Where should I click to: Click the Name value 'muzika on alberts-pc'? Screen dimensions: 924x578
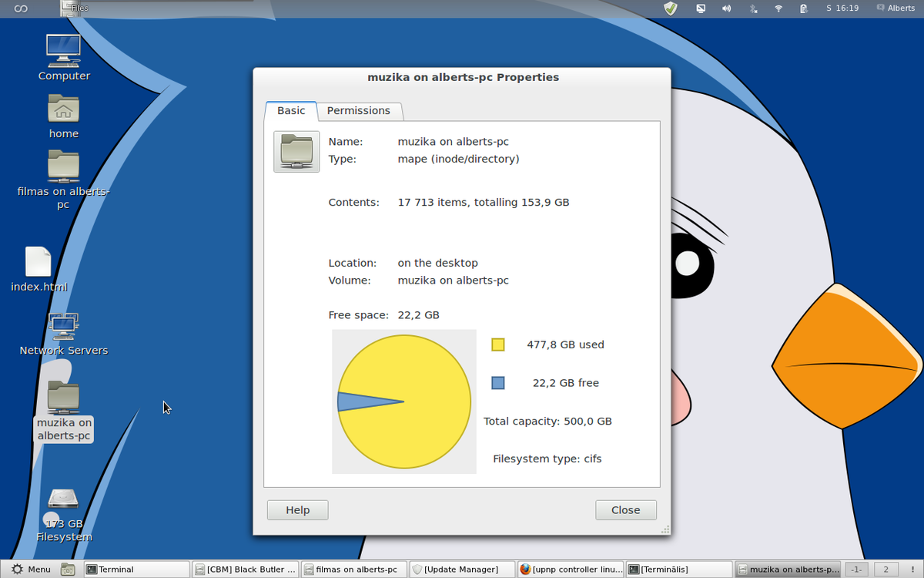pyautogui.click(x=453, y=142)
